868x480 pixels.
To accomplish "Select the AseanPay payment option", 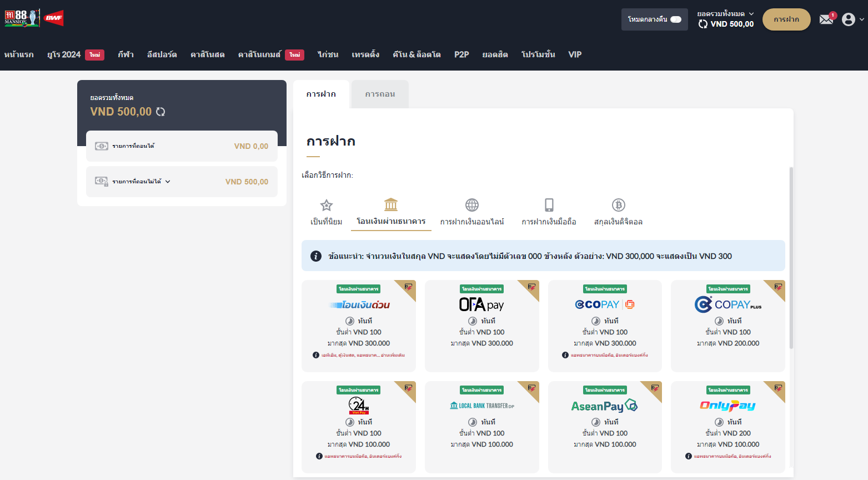I will click(x=604, y=426).
